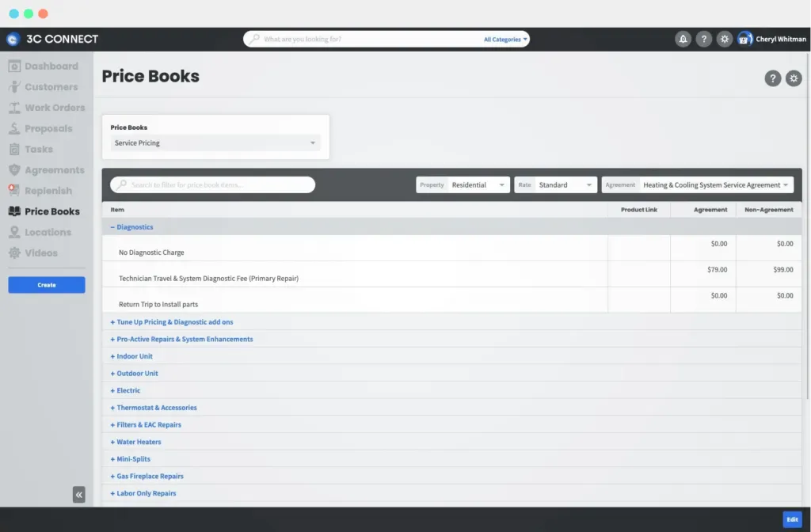Open Price Books page help icon
This screenshot has width=811, height=532.
[773, 78]
